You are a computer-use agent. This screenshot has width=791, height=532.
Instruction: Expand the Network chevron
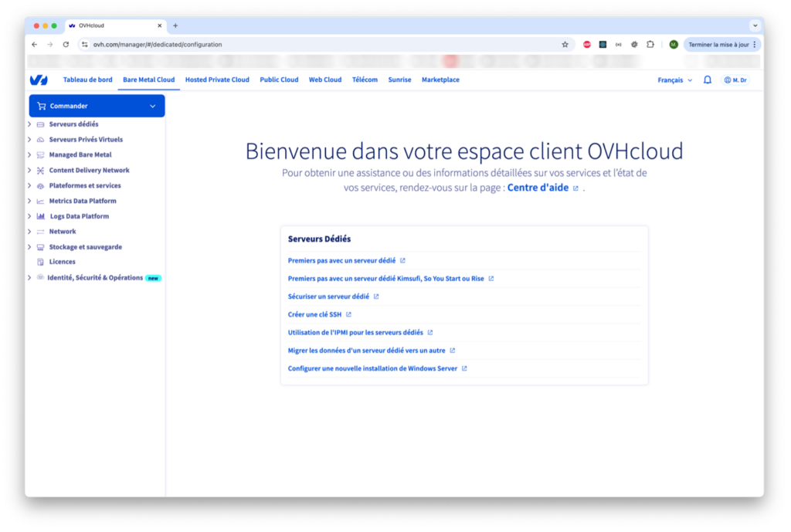[29, 232]
